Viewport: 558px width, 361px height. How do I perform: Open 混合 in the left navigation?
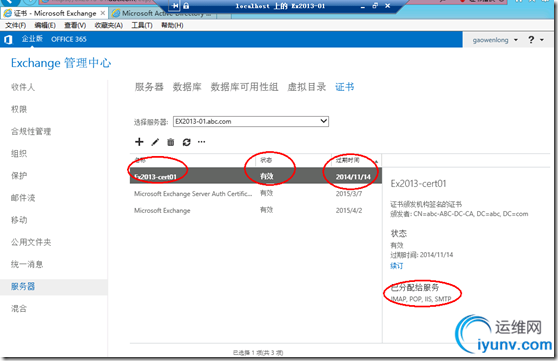click(x=19, y=309)
